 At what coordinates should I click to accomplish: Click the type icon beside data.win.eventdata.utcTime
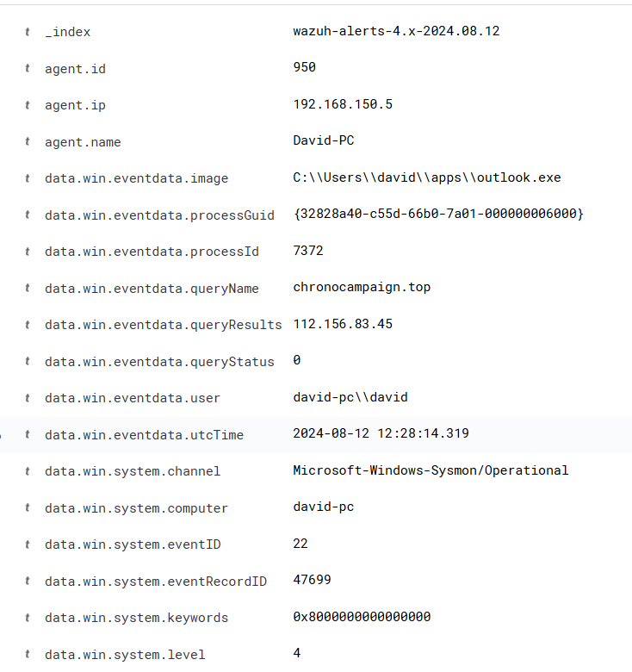(28, 434)
